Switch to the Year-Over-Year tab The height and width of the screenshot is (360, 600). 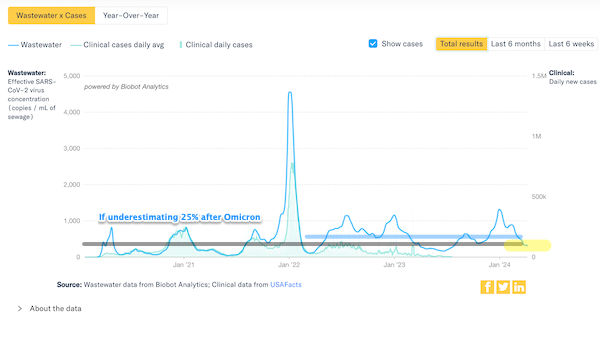131,16
